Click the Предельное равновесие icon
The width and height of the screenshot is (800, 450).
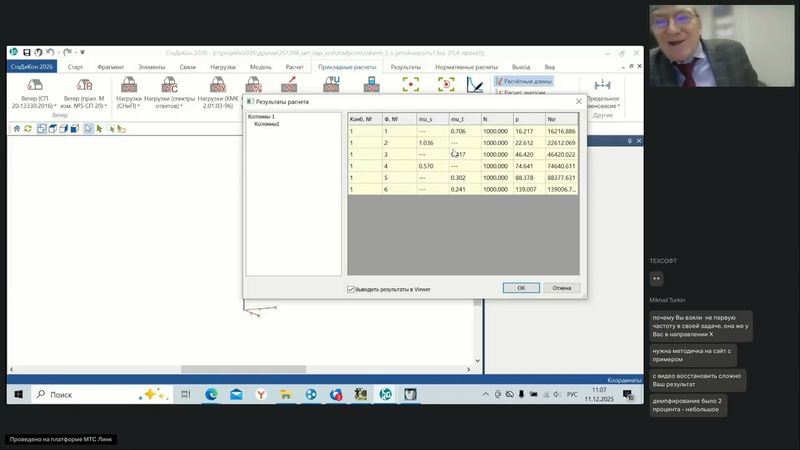coord(602,85)
